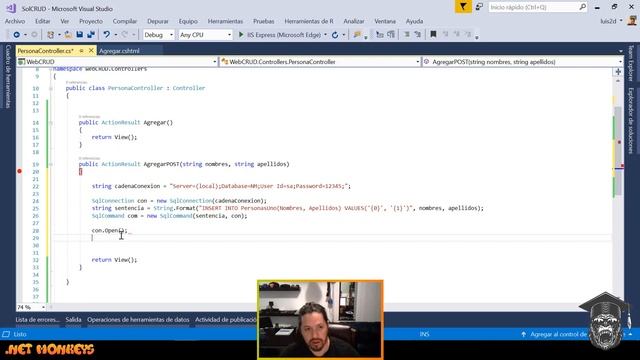Open the Lista de errores panel tab
Viewport: 640px width, 360px height.
coord(38,320)
